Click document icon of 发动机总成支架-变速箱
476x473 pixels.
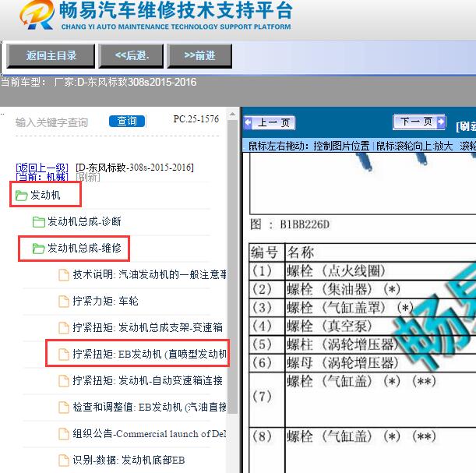pos(63,328)
